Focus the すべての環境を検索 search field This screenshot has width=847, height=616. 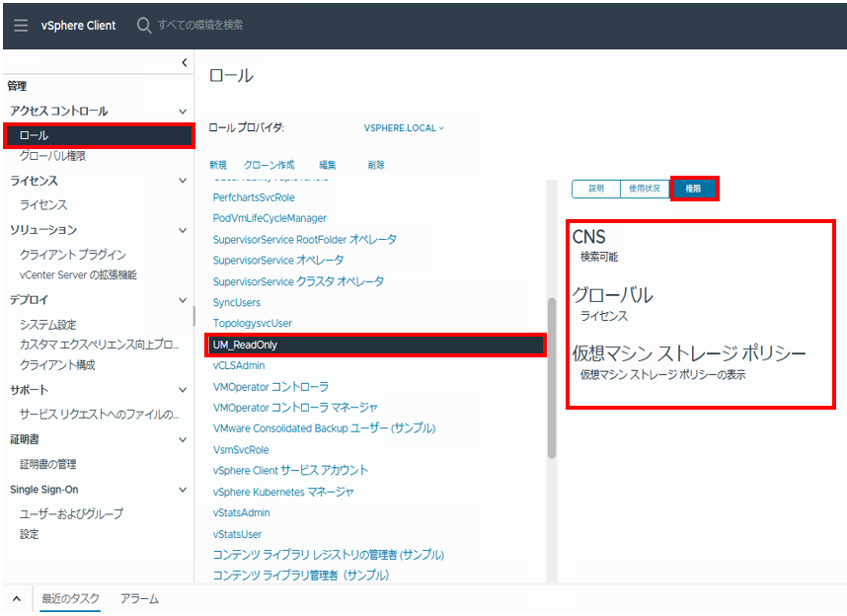pos(200,25)
